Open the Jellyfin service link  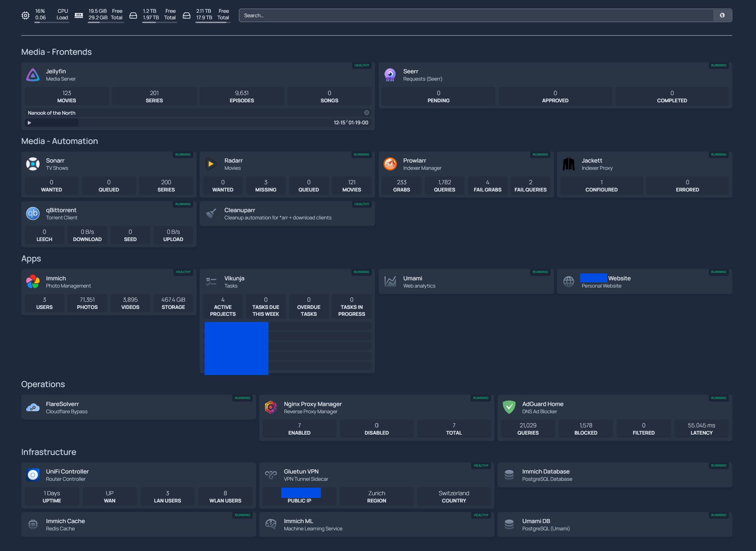click(56, 71)
